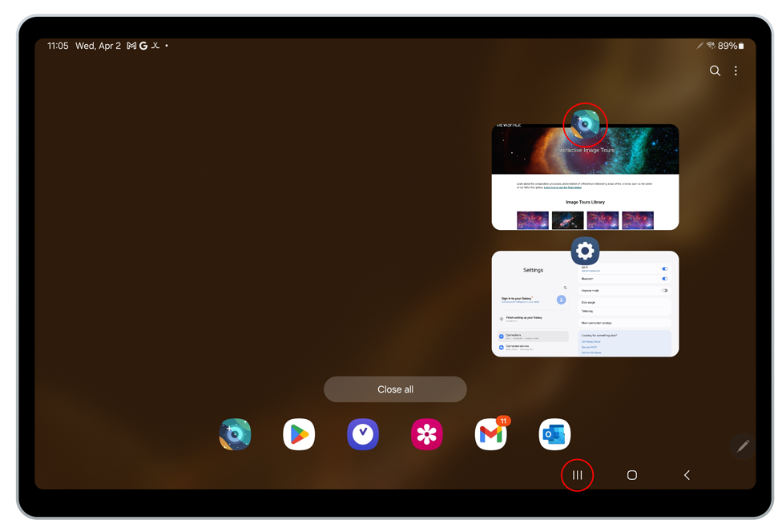Viewport: 782px width, 532px height.
Task: Launch ViewSpace from the dock
Action: tap(235, 434)
